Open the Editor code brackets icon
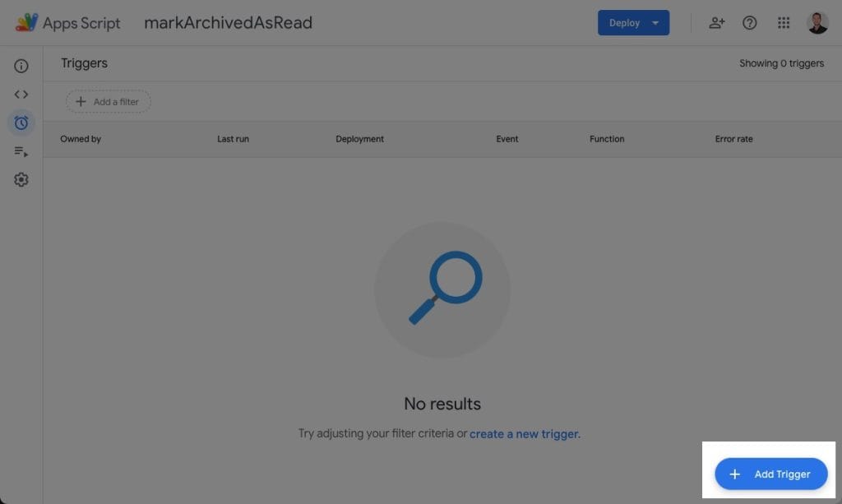 coord(21,95)
